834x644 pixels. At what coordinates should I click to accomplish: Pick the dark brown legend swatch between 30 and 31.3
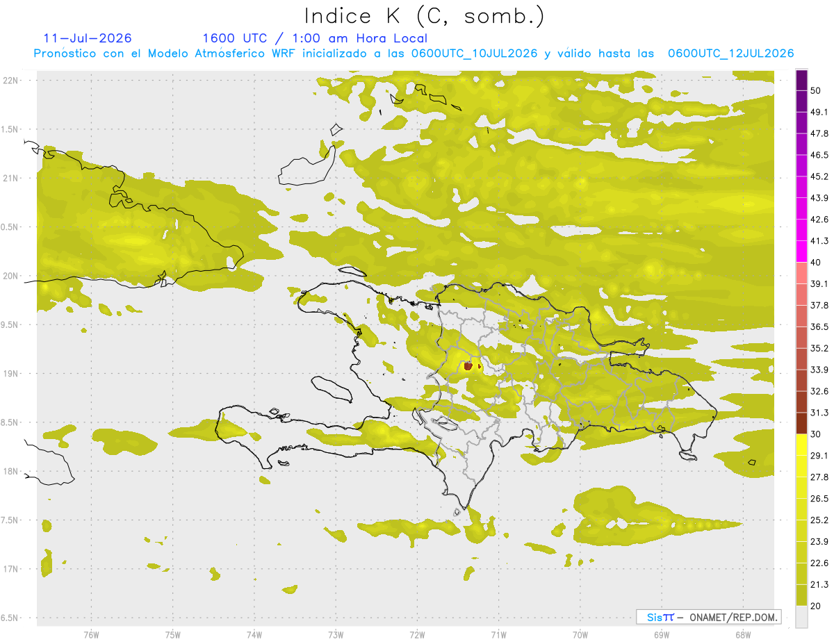[801, 423]
